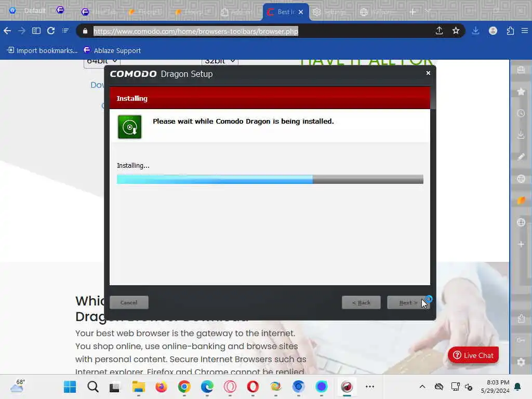Open sidebar extensions puzzle icon

click(521, 318)
